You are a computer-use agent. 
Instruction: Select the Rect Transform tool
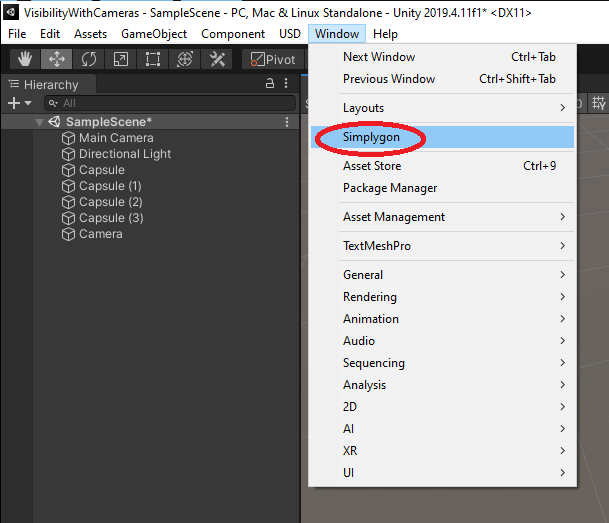pos(152,60)
